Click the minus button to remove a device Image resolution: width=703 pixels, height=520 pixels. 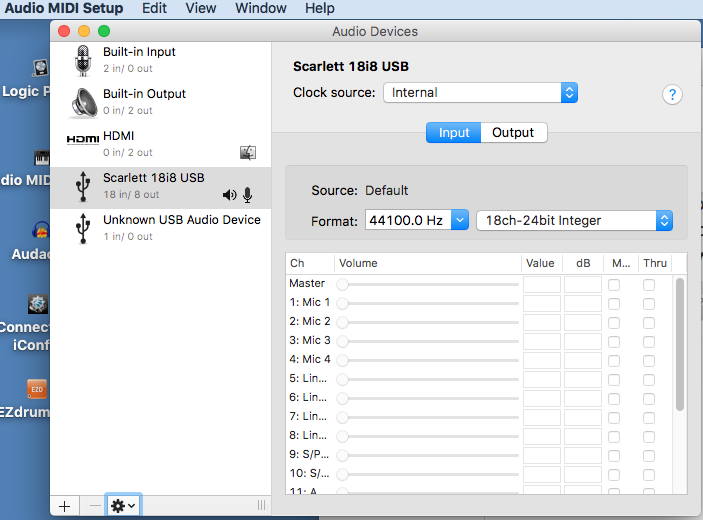(x=95, y=506)
